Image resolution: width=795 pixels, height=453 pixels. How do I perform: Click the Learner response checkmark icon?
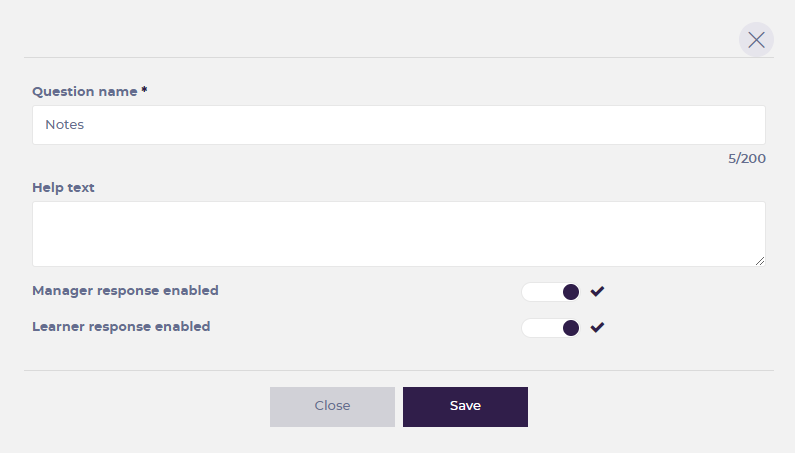pyautogui.click(x=597, y=327)
